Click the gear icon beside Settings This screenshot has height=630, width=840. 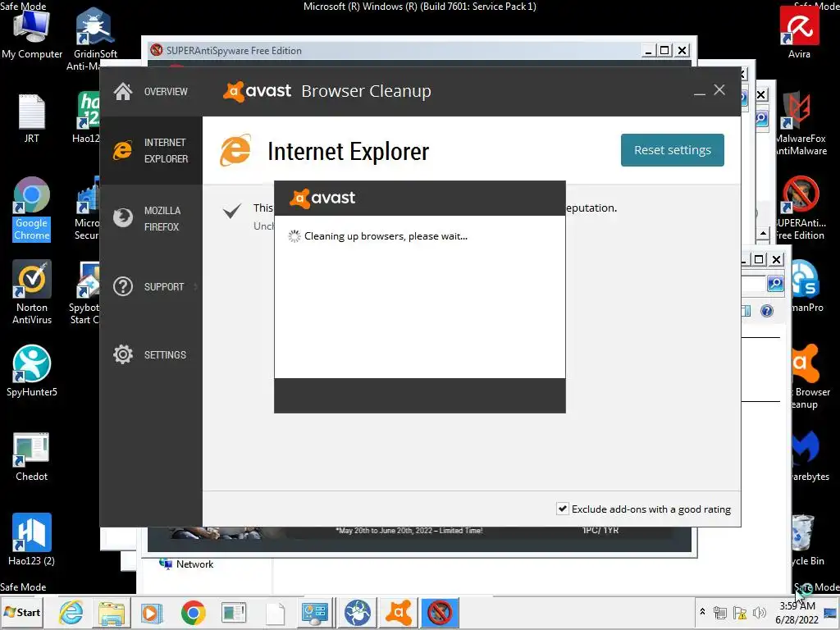pyautogui.click(x=123, y=354)
